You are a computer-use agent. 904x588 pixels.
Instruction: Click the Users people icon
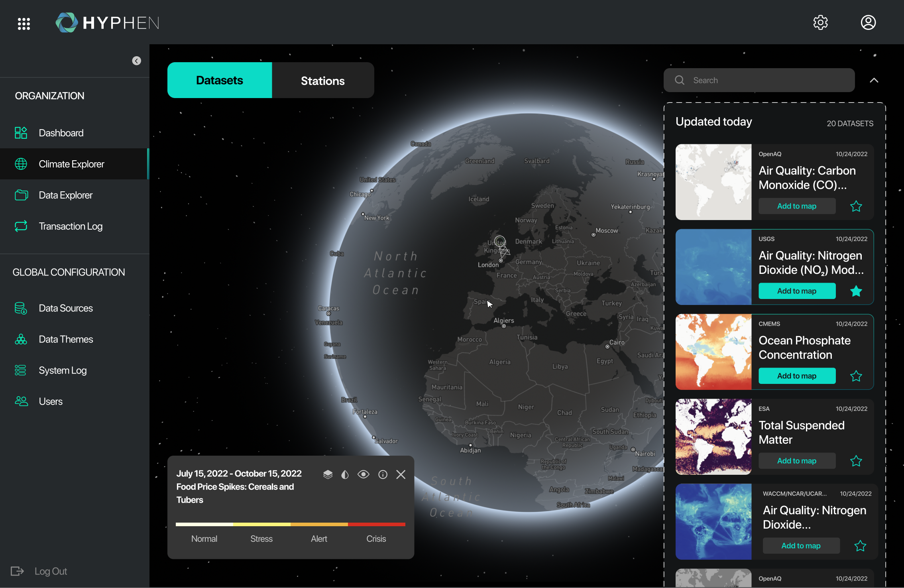point(21,401)
